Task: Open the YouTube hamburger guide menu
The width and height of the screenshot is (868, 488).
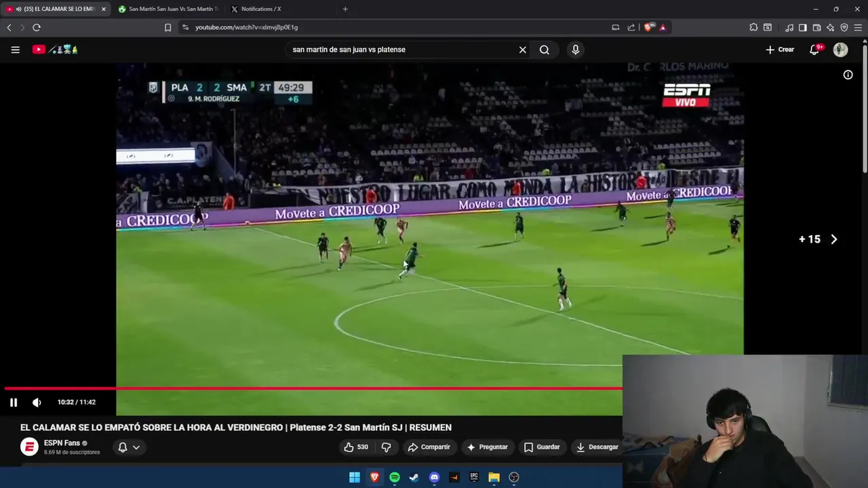Action: tap(15, 49)
